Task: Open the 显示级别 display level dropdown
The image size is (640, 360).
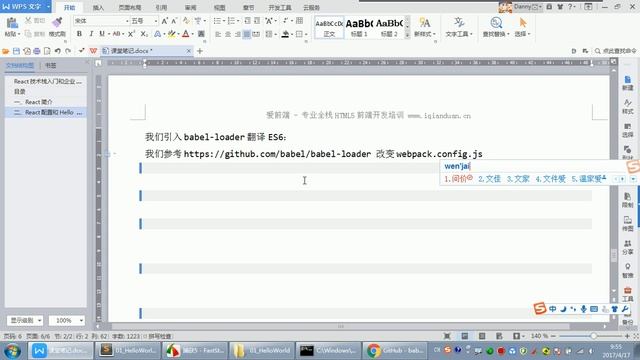Action: coord(25,320)
